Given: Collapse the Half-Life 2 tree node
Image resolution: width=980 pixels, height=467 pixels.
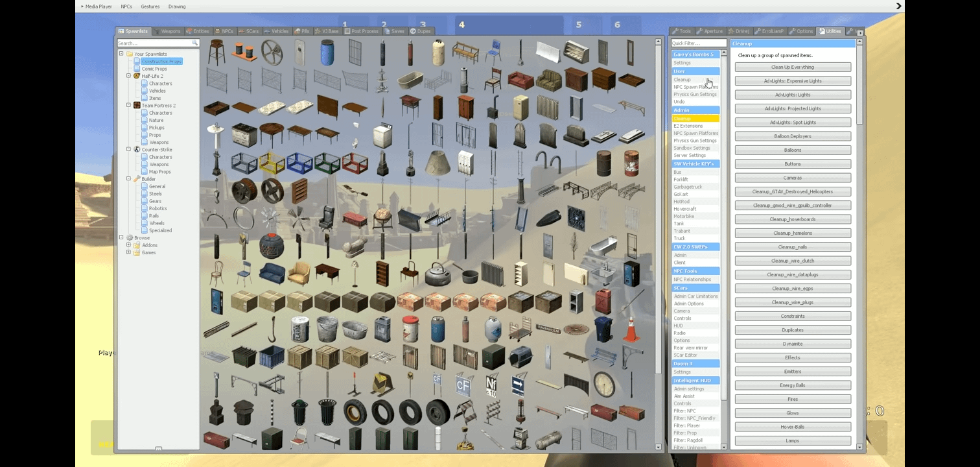Looking at the screenshot, I should [x=128, y=76].
